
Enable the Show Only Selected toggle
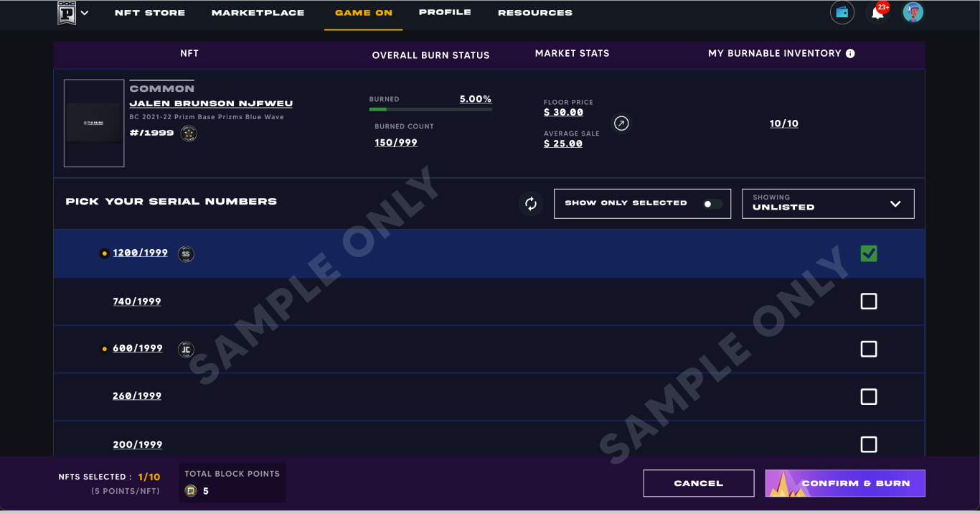712,204
